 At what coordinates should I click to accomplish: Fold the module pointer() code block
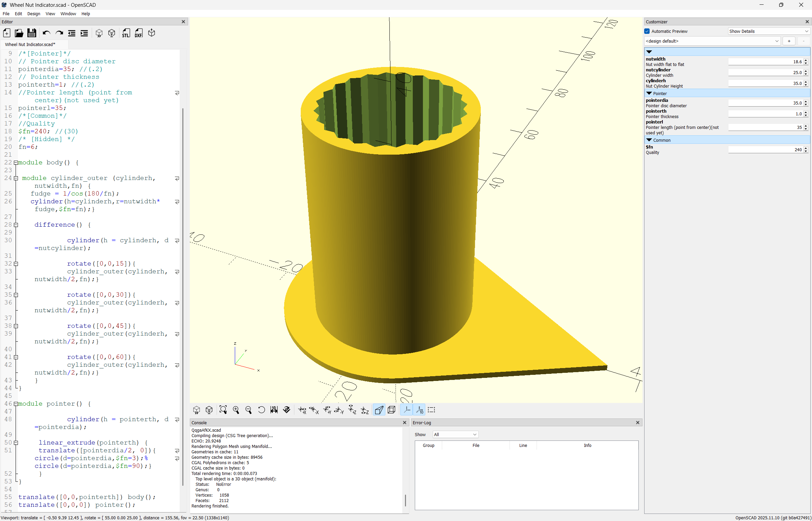point(16,404)
